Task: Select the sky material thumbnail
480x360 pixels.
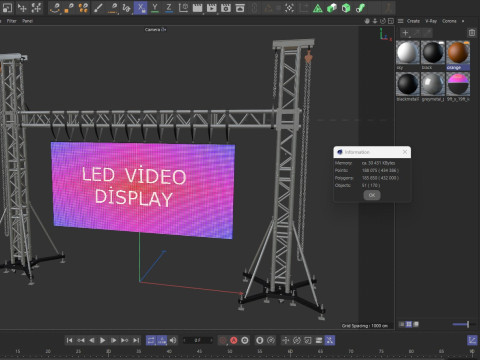Action: click(x=408, y=53)
